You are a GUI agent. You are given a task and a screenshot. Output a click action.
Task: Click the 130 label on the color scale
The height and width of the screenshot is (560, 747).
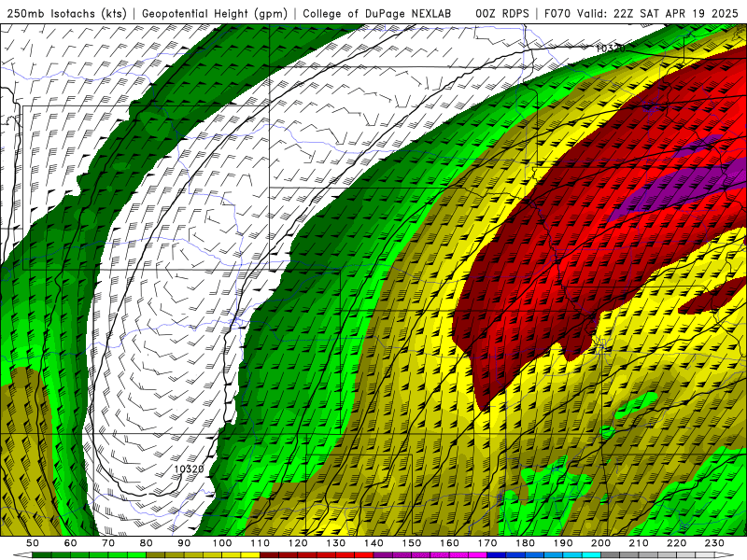tap(336, 543)
